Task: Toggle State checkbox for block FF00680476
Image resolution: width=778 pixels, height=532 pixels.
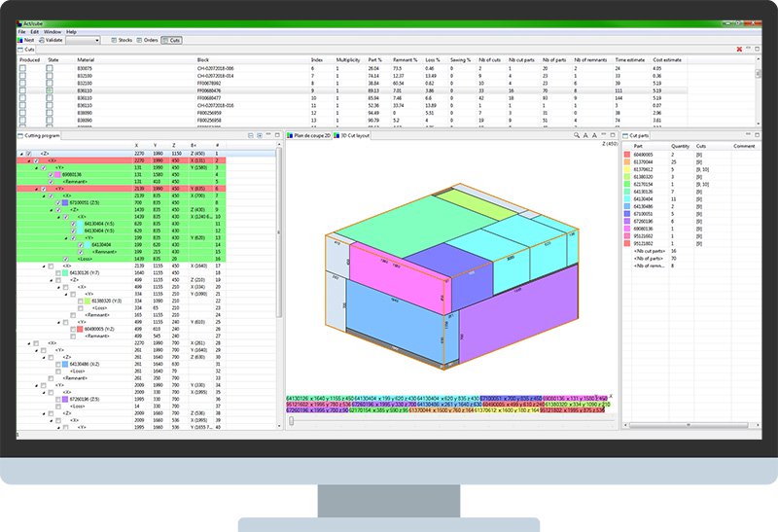Action: click(x=50, y=90)
